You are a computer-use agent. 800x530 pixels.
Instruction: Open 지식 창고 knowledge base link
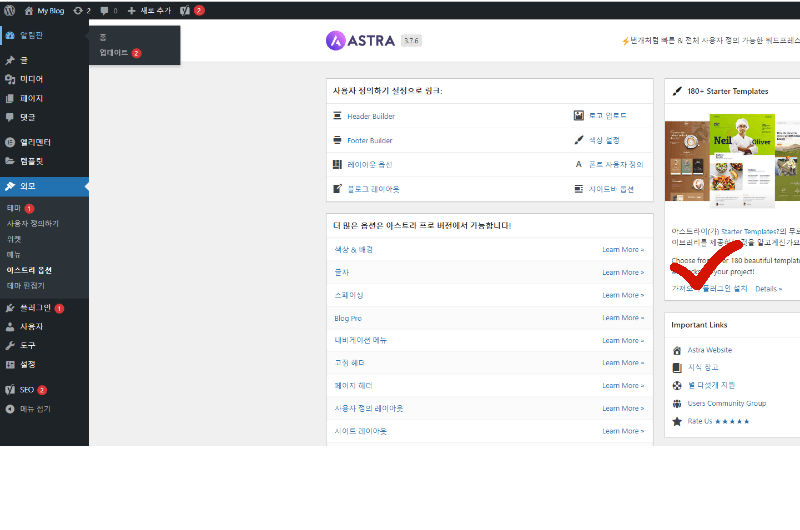[703, 367]
